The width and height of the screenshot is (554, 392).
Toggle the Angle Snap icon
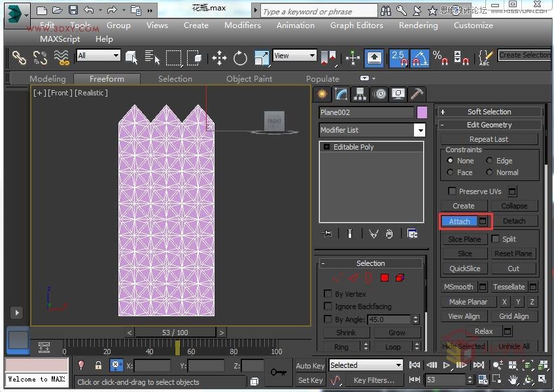click(x=421, y=57)
